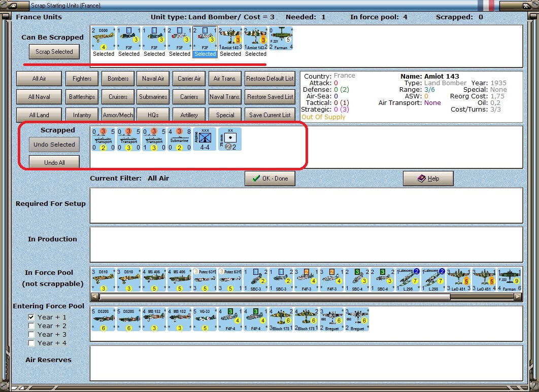Image resolution: width=539 pixels, height=392 pixels.
Task: Click force pool scrollbar left arrow
Action: (95, 297)
